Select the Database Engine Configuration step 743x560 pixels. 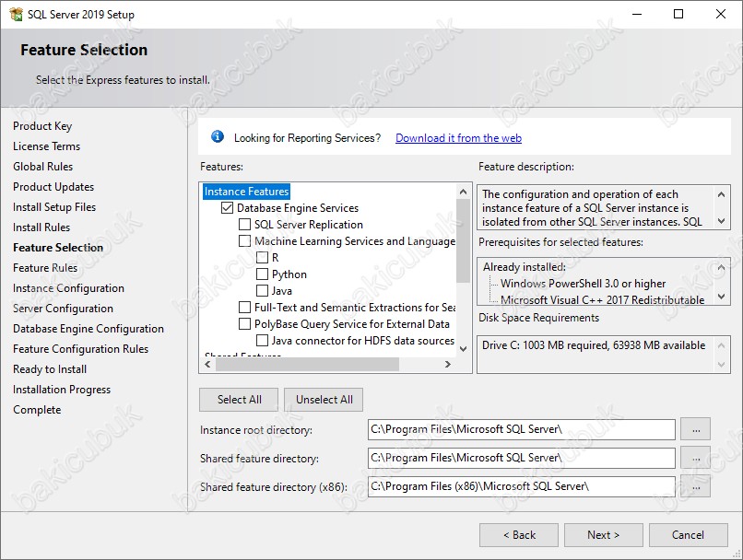pyautogui.click(x=88, y=329)
